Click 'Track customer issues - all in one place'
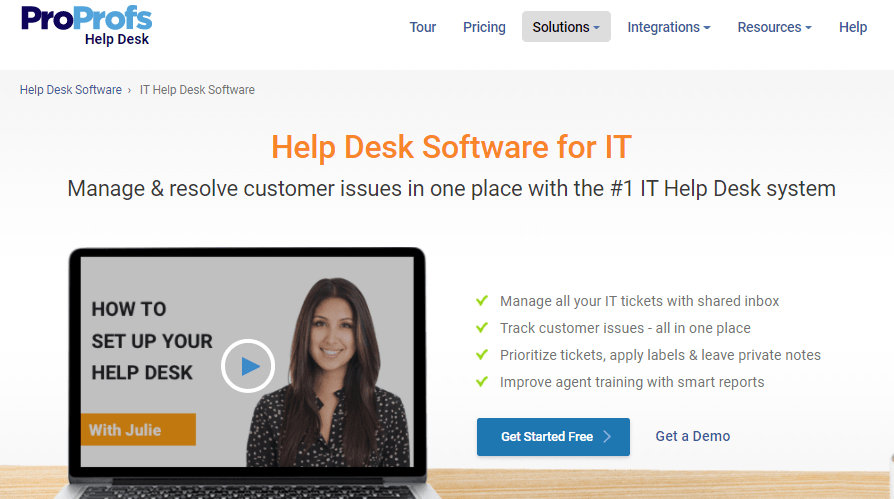The height and width of the screenshot is (499, 894). click(x=625, y=328)
